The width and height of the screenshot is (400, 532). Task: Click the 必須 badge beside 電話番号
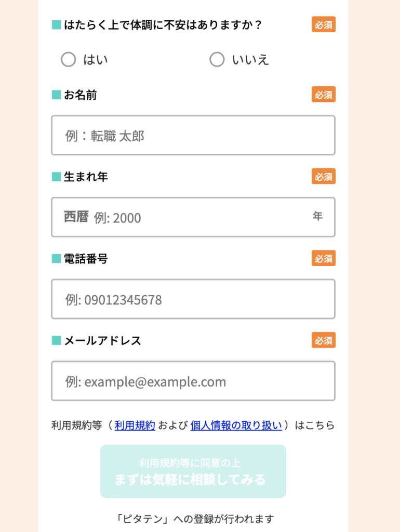323,258
